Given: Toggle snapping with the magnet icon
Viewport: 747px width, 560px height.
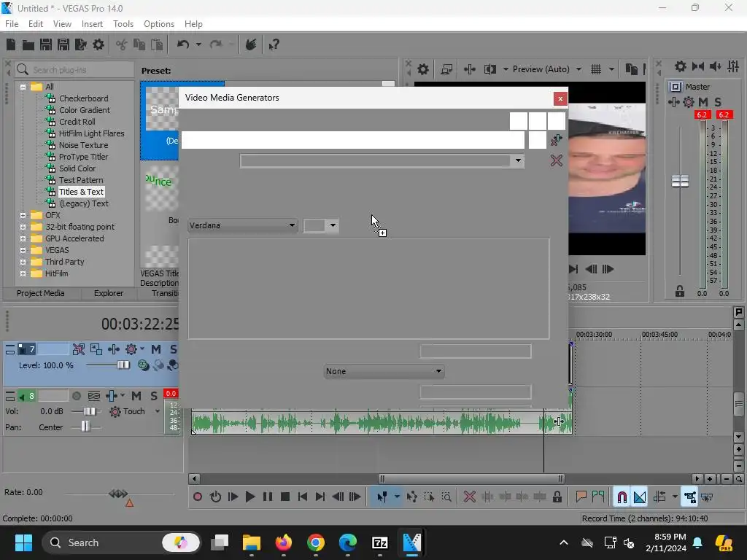Looking at the screenshot, I should [622, 497].
